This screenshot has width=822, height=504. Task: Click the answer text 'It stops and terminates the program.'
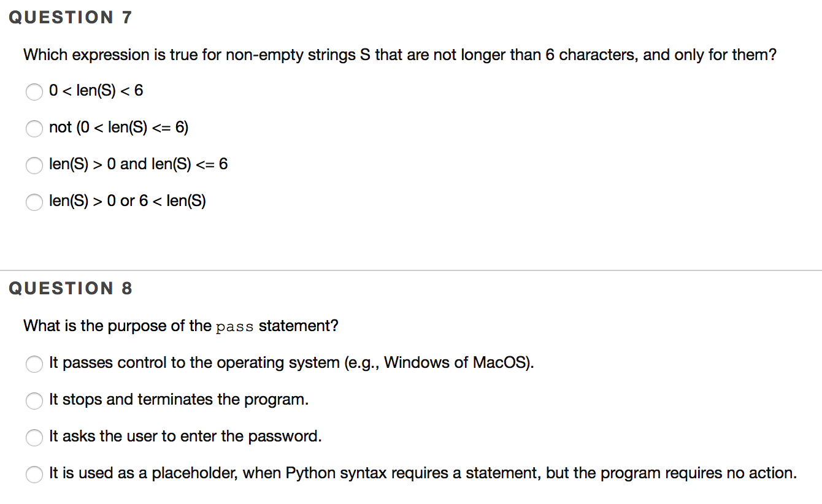(x=179, y=400)
